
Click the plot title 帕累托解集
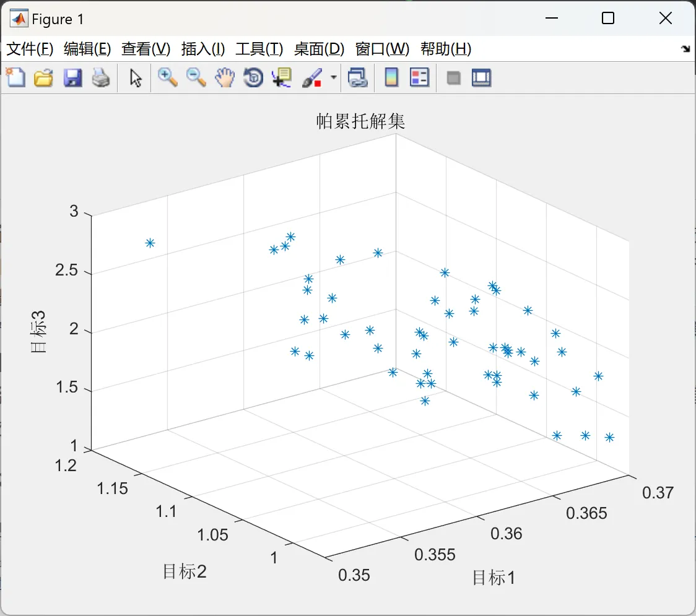(360, 121)
